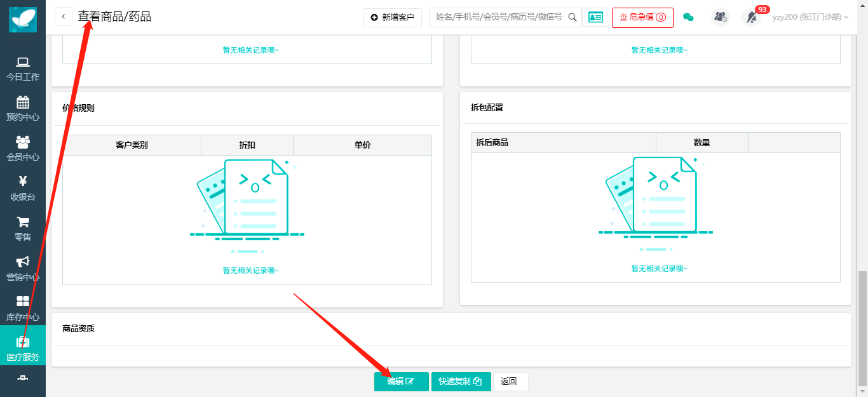Click the page vertical scrollbar thumb
868x397 pixels.
click(862, 328)
